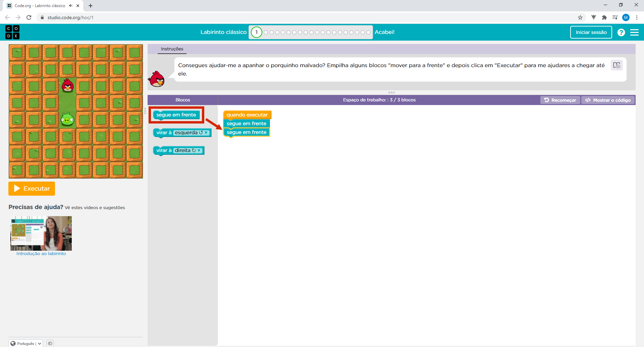The width and height of the screenshot is (644, 347).
Task: Click the Espaço de trabalho block counter text
Action: point(379,100)
